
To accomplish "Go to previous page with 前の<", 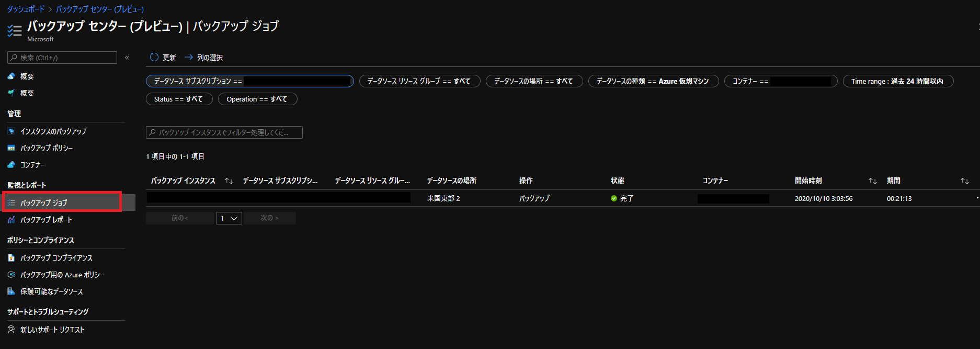I will pyautogui.click(x=180, y=218).
